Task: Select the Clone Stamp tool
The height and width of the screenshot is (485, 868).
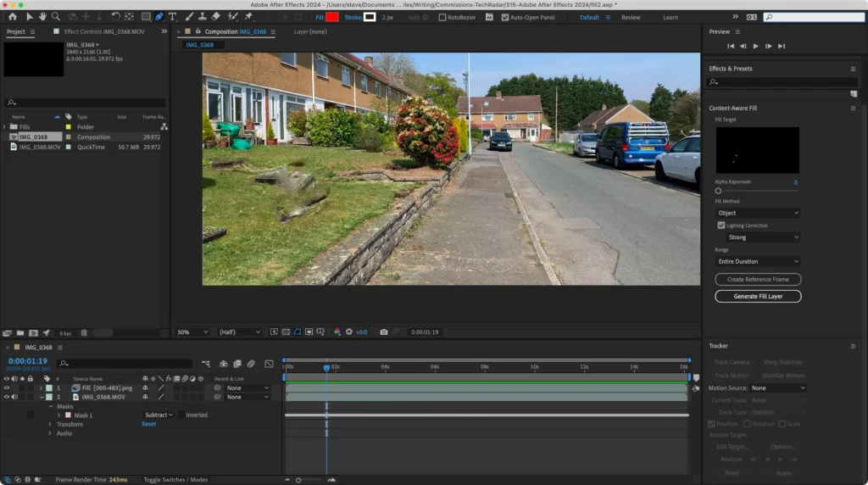Action: click(x=202, y=16)
